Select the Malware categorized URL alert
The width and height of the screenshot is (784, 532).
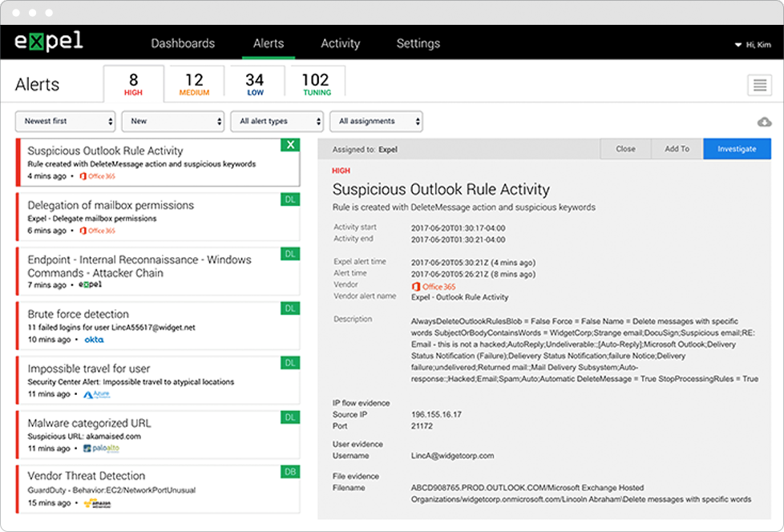(158, 434)
